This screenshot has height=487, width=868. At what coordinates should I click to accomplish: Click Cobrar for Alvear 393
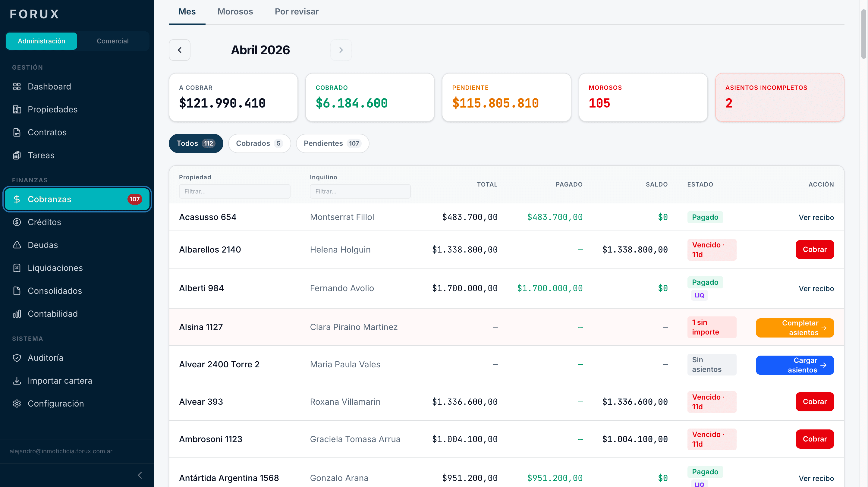coord(815,402)
